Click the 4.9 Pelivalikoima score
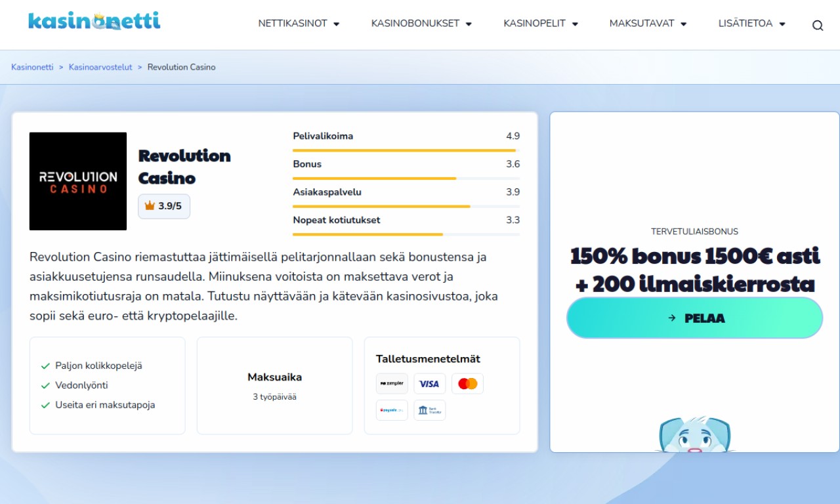840x504 pixels. coord(513,136)
